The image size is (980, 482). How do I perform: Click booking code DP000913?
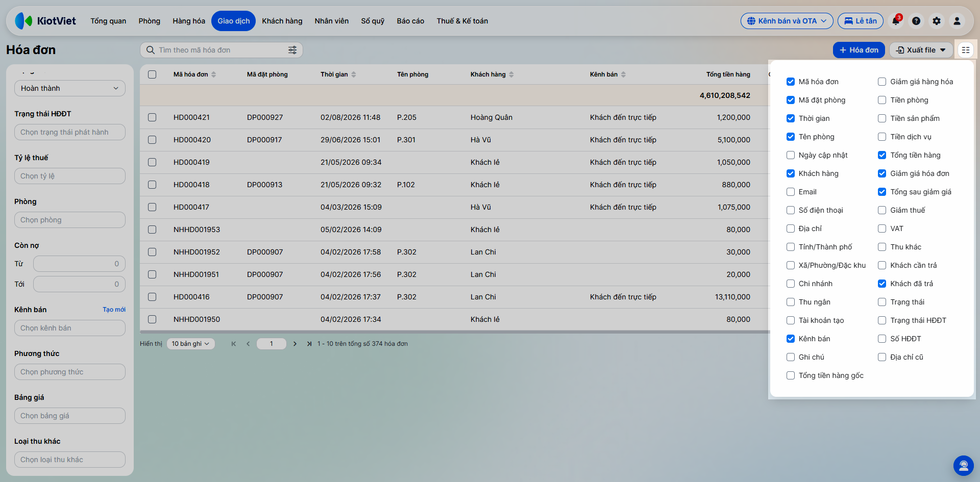pos(265,185)
